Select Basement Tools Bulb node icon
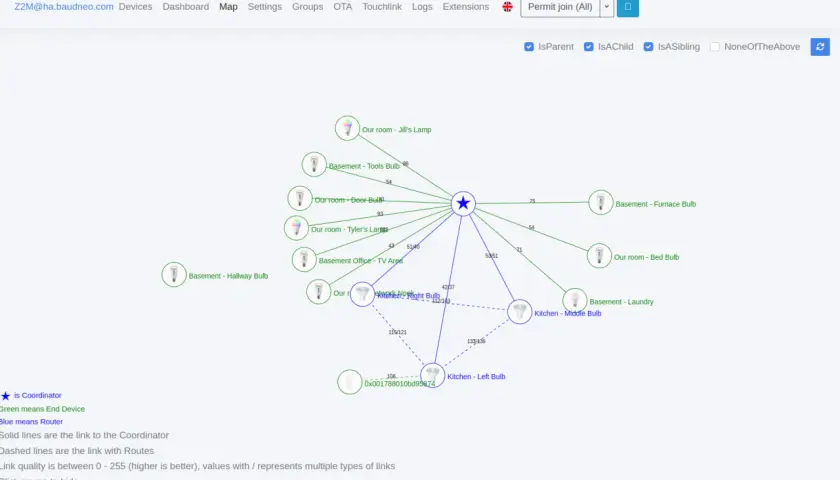The height and width of the screenshot is (480, 840). click(x=314, y=164)
